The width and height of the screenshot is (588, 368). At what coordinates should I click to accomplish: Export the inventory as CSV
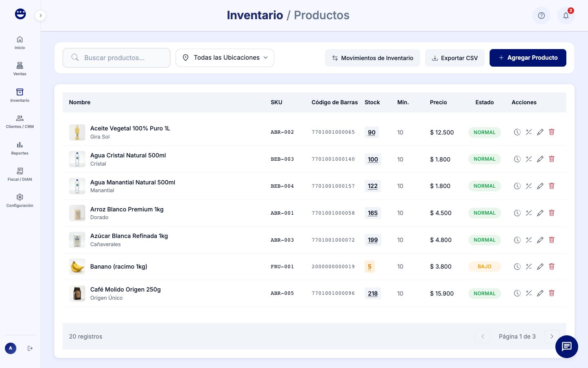tap(455, 58)
